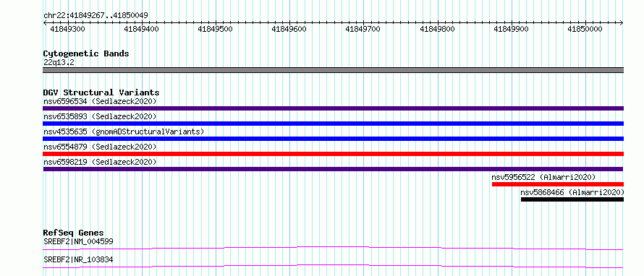
Task: Click ruler coordinate 41849600
Action: click(x=289, y=29)
